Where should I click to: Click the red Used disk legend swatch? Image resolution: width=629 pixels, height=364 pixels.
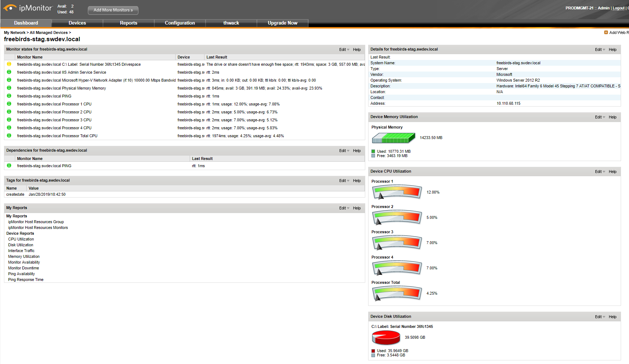pyautogui.click(x=373, y=351)
